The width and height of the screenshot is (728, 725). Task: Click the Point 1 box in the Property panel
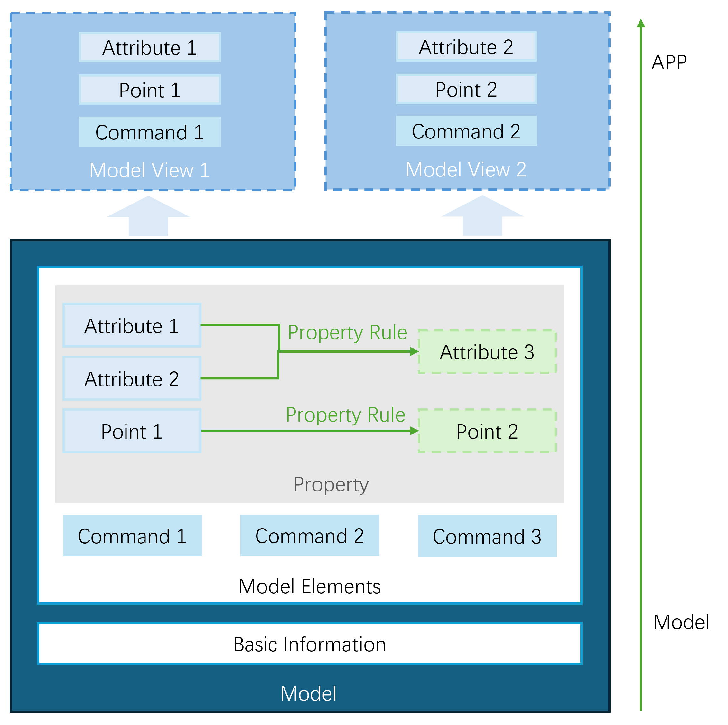(132, 431)
